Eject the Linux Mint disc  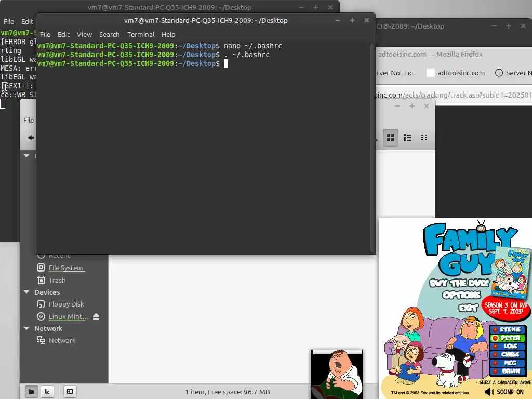[x=96, y=316]
